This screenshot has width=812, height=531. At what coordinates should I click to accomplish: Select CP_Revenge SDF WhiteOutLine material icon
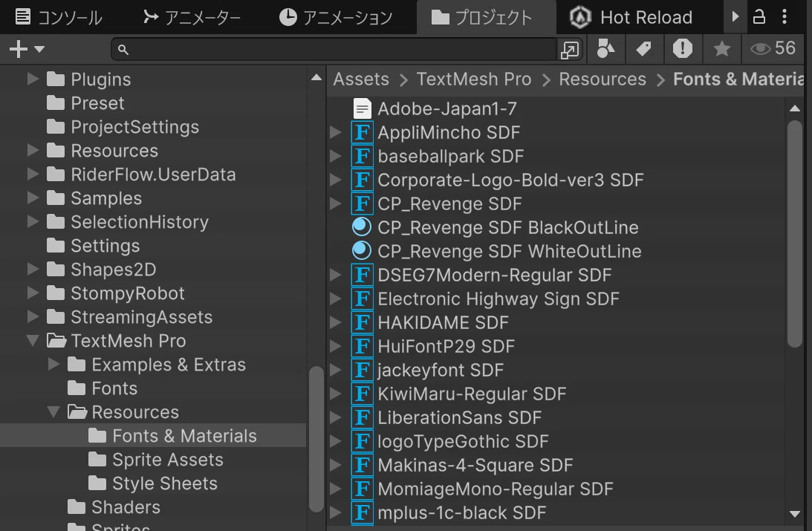click(362, 251)
